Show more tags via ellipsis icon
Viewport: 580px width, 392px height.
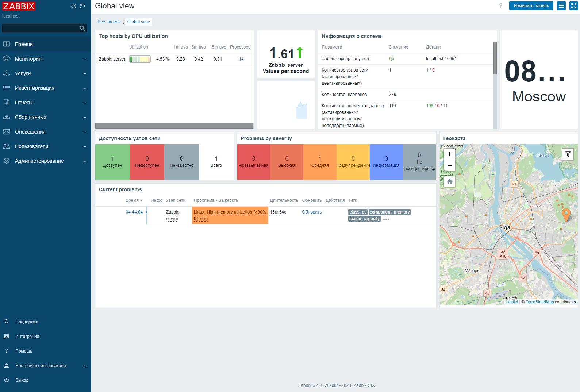coord(386,219)
